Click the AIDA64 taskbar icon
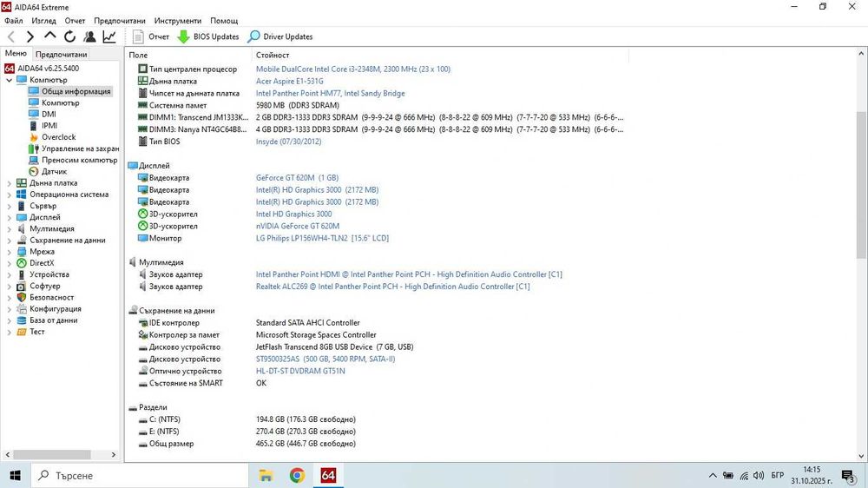 328,475
